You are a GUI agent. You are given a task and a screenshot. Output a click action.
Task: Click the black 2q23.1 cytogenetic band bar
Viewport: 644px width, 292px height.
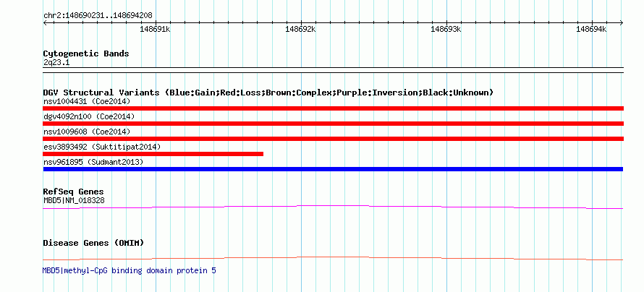[333, 70]
